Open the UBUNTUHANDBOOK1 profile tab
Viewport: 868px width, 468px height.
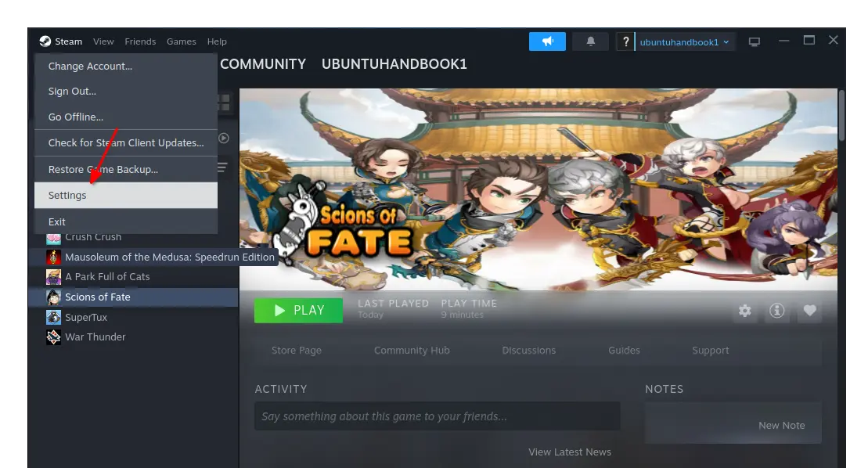tap(394, 64)
